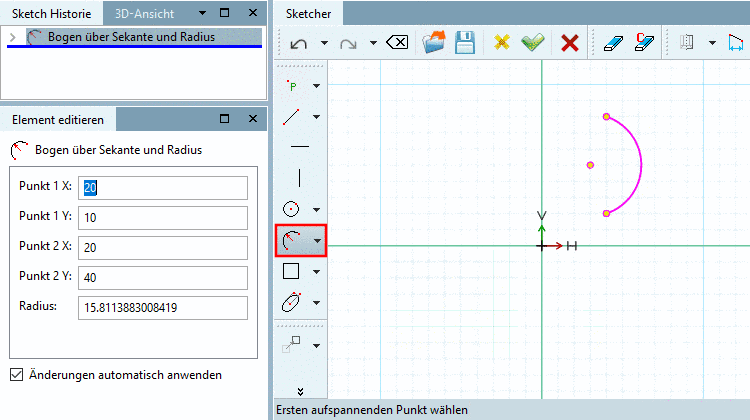The image size is (750, 420).
Task: Click the greyed transform tool icon
Action: point(291,344)
